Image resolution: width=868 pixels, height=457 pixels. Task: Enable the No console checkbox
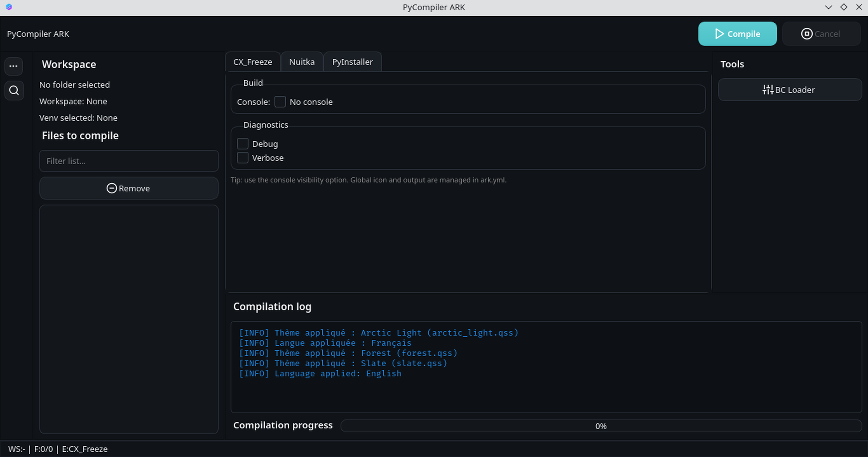(x=280, y=102)
